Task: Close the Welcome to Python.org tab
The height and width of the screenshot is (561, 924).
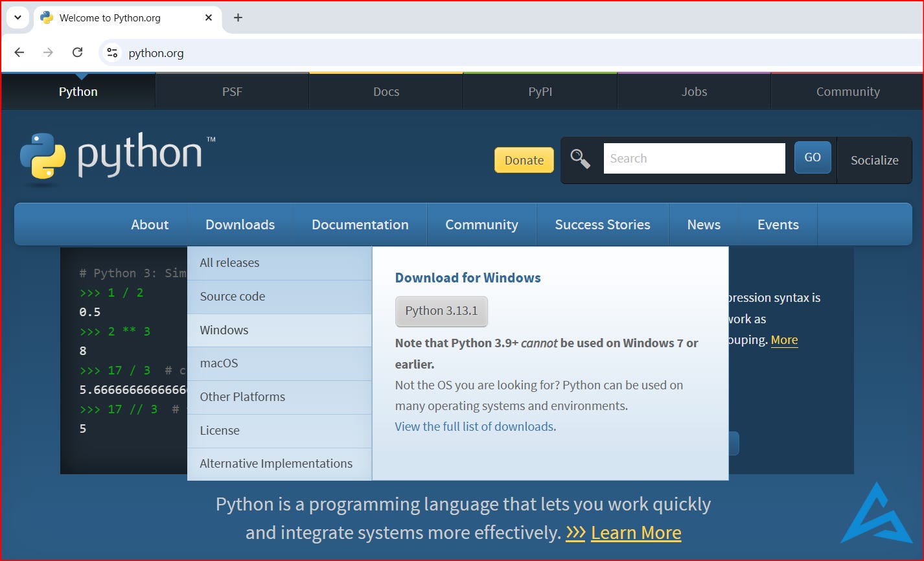Action: (209, 17)
